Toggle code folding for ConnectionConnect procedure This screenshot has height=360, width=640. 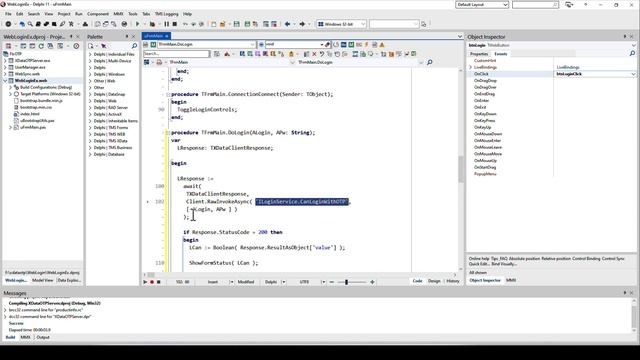[168, 94]
